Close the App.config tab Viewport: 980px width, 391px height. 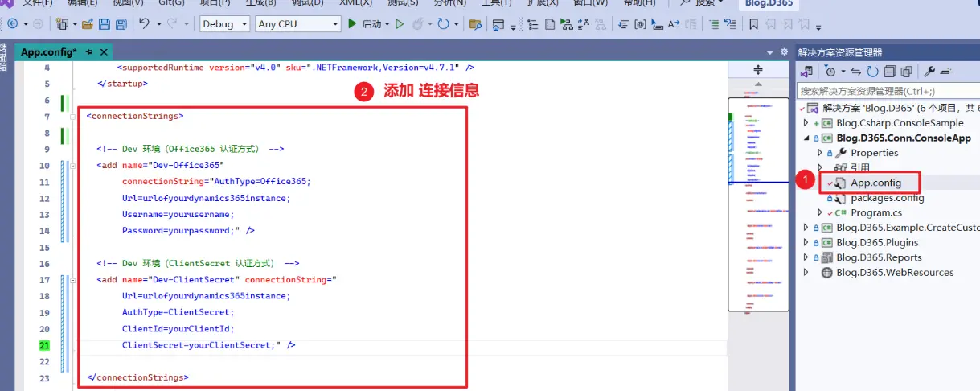click(x=104, y=52)
